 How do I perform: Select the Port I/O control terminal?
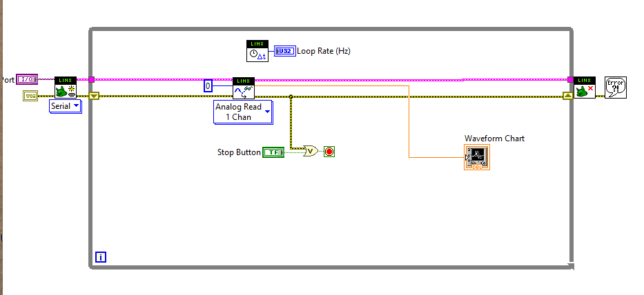point(27,80)
